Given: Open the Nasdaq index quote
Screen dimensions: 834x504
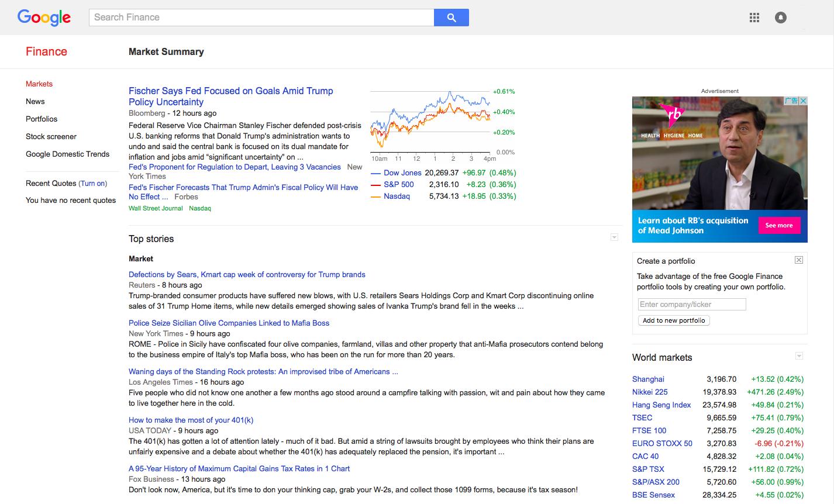Looking at the screenshot, I should tap(397, 196).
